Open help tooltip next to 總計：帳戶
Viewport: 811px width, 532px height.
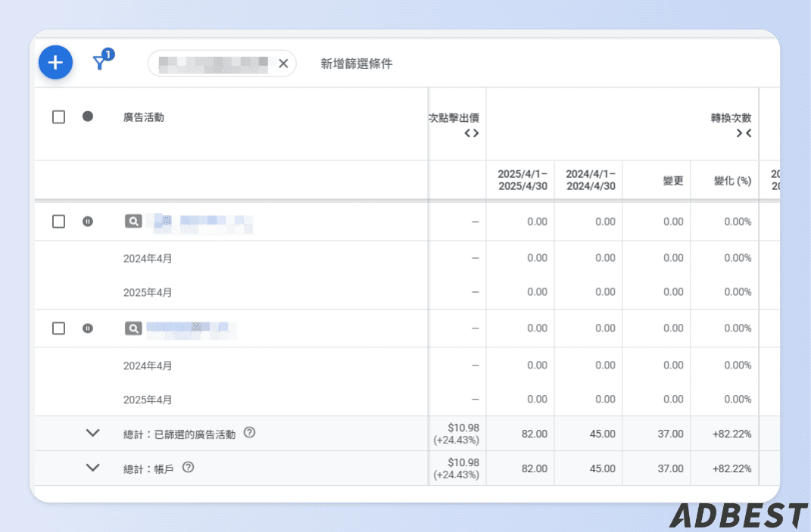187,467
